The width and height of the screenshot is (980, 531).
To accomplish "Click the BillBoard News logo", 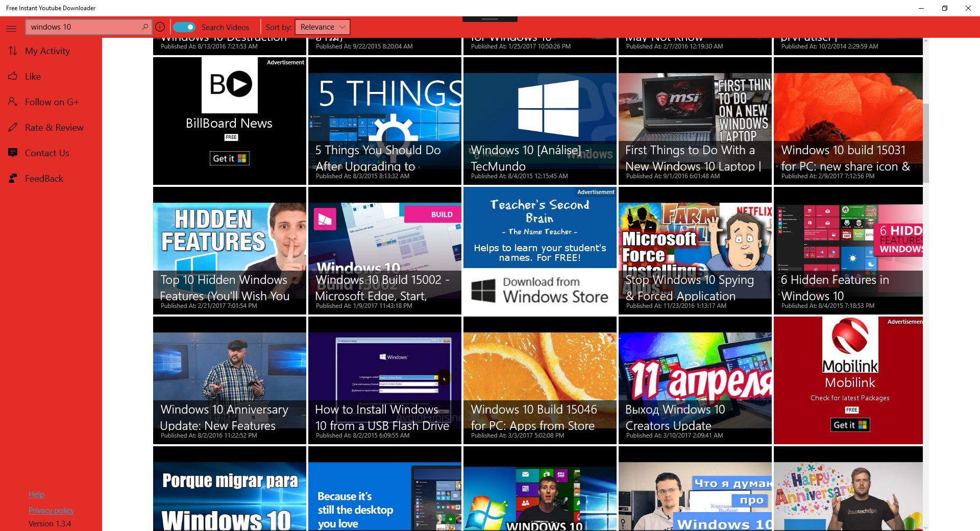I will [230, 85].
